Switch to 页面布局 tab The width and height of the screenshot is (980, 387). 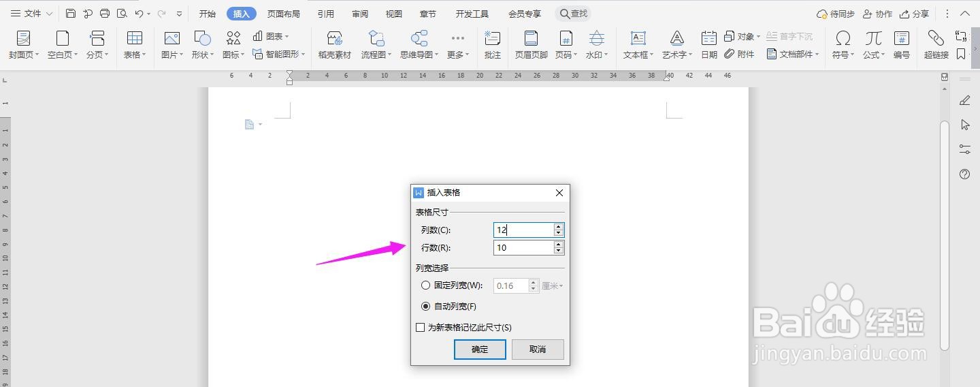click(283, 14)
